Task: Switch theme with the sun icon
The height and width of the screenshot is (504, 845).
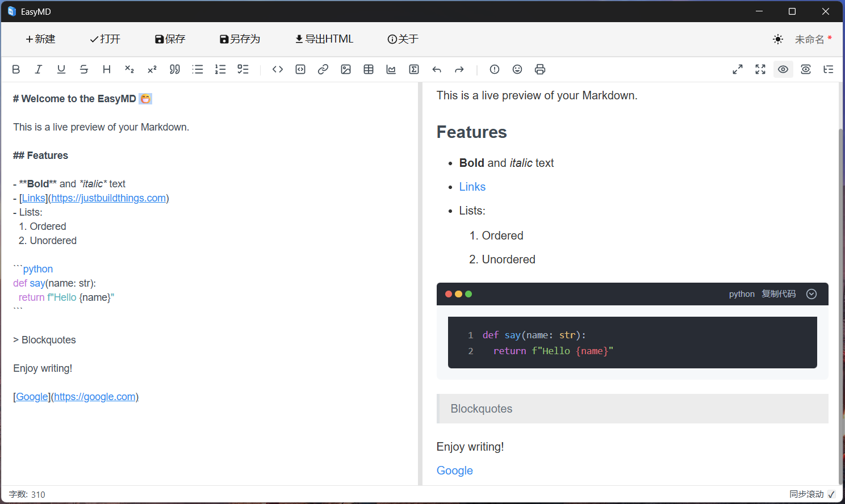Action: (x=778, y=39)
